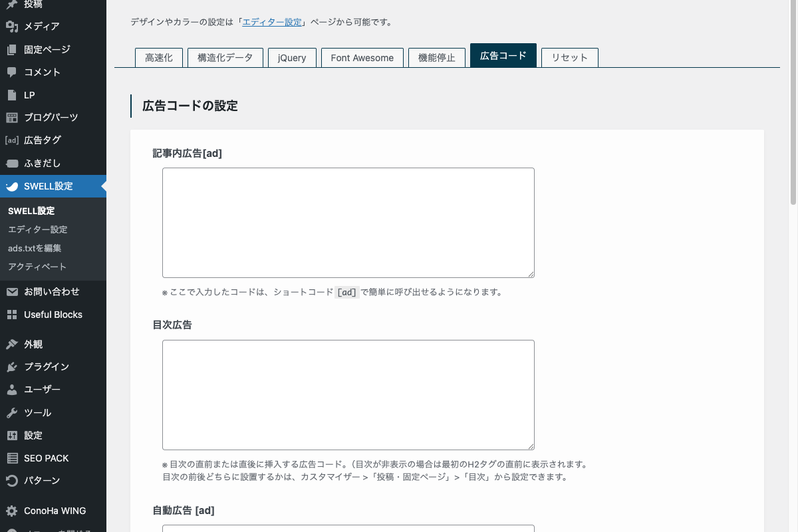Click the SEO PACK list icon
The image size is (798, 532).
(x=12, y=458)
